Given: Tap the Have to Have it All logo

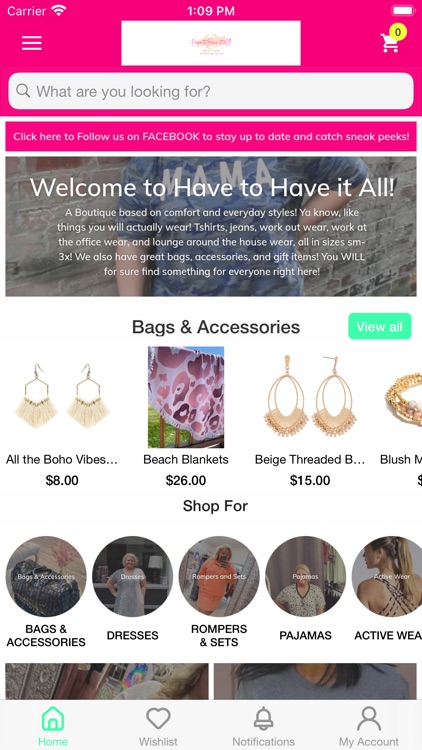Looking at the screenshot, I should click(211, 43).
